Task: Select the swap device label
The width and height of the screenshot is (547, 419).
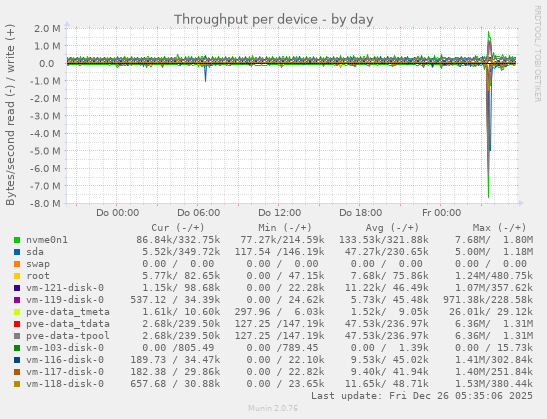Action: point(38,264)
